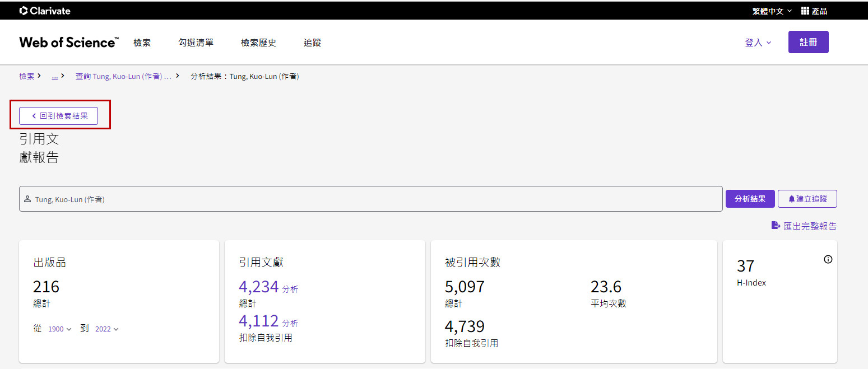Click the 4,739 without self-citations value

(x=465, y=326)
